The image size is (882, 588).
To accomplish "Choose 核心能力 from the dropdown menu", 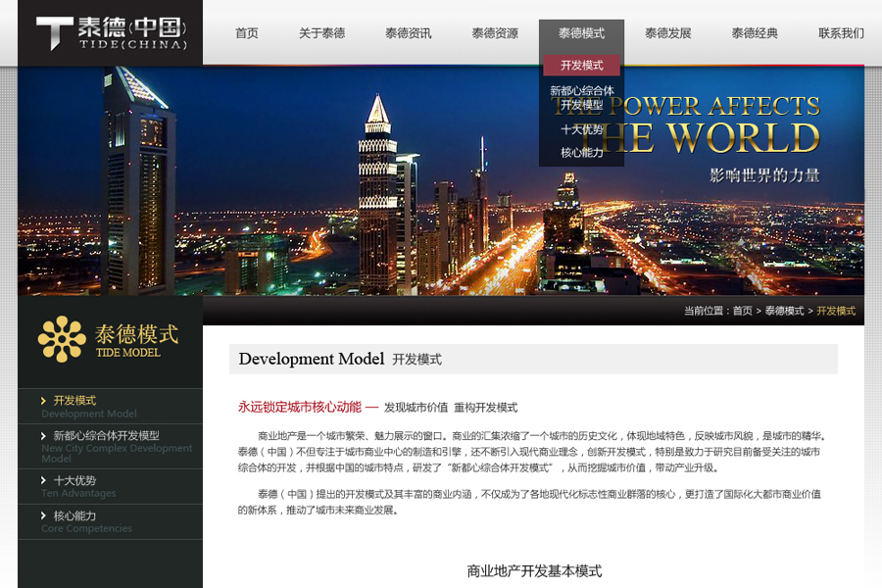I will coord(581,153).
